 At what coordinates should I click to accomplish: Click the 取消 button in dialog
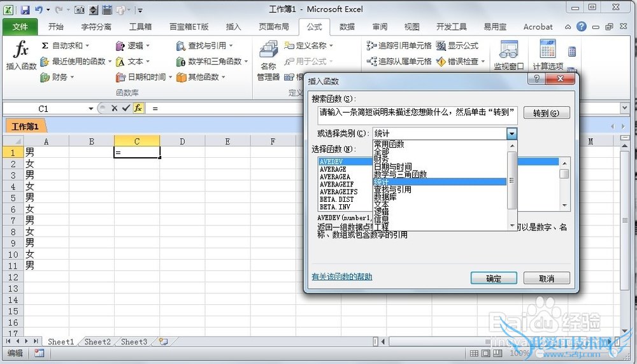547,278
